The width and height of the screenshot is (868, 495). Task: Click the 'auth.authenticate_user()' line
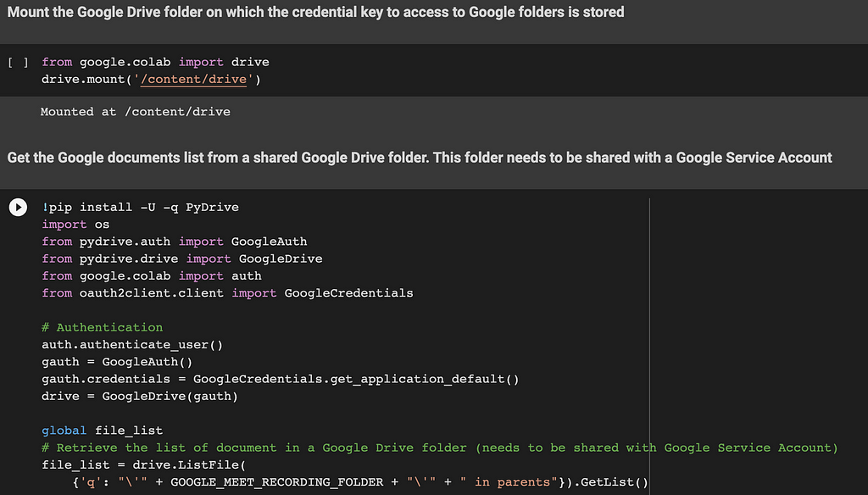point(132,344)
